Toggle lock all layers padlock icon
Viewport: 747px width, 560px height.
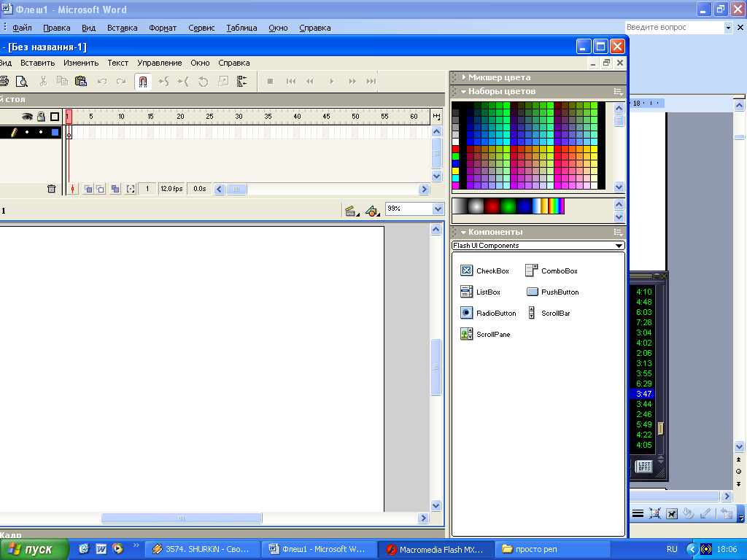click(x=41, y=116)
